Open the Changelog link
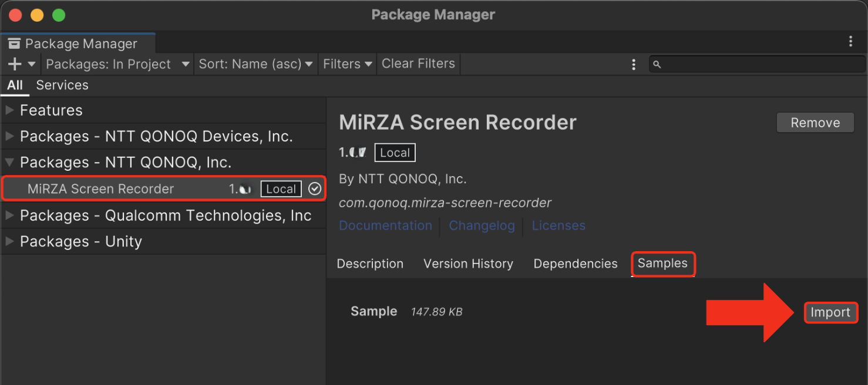Screen dimensions: 868x385 click(482, 225)
